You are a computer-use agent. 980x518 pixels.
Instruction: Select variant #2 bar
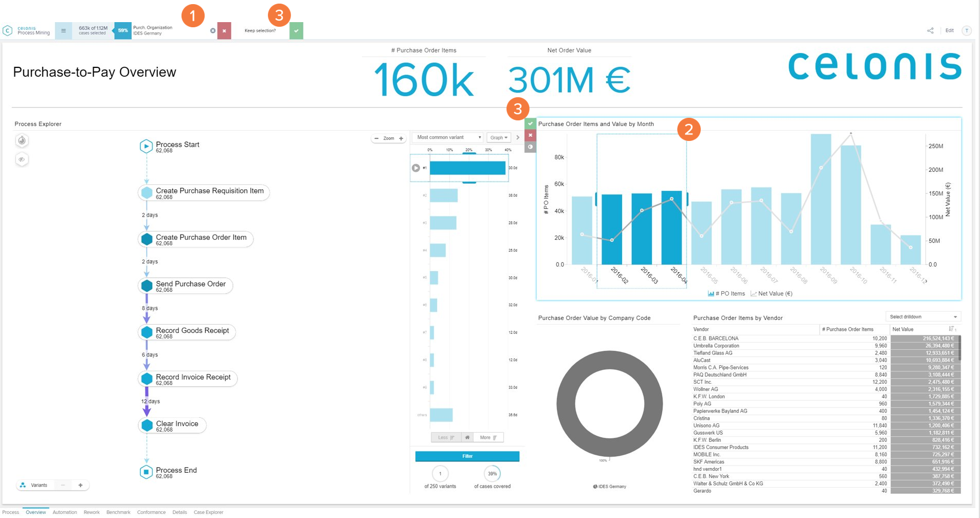coord(444,195)
